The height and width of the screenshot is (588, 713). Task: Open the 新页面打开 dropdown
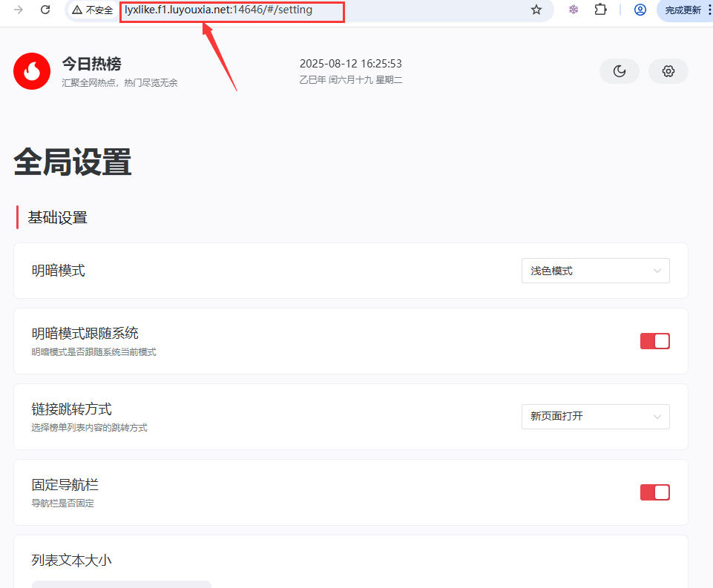(x=595, y=416)
